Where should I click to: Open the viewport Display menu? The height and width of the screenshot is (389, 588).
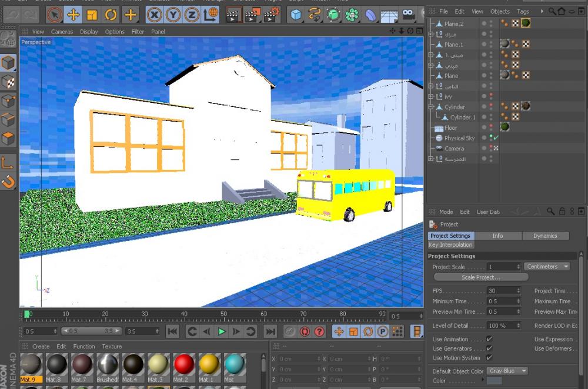tap(89, 32)
